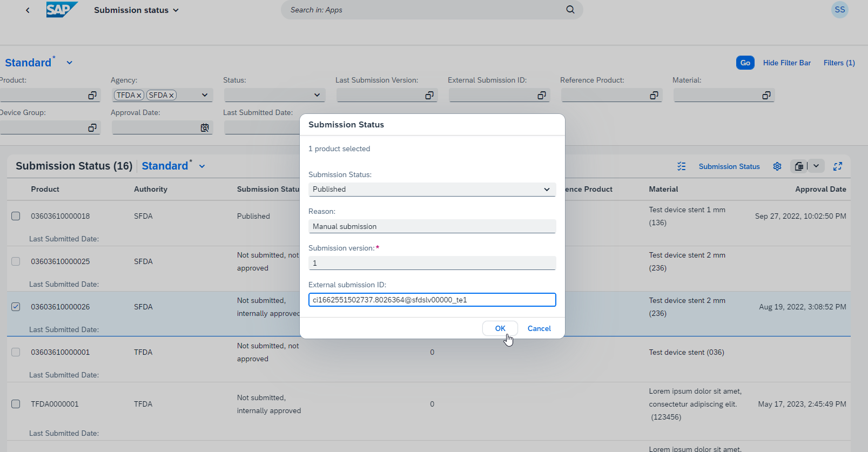This screenshot has height=452, width=868.
Task: Go back using the back arrow
Action: point(28,10)
